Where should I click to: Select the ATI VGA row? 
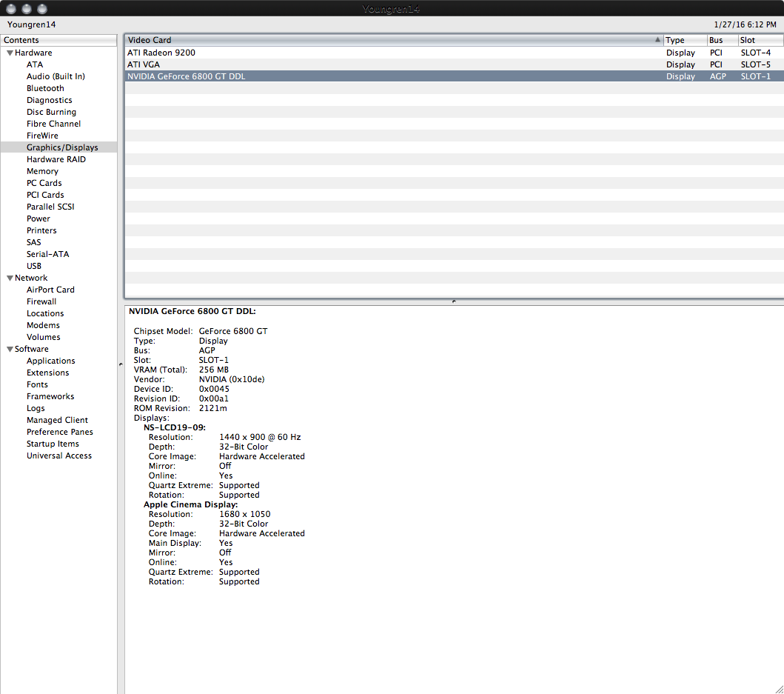tap(454, 64)
